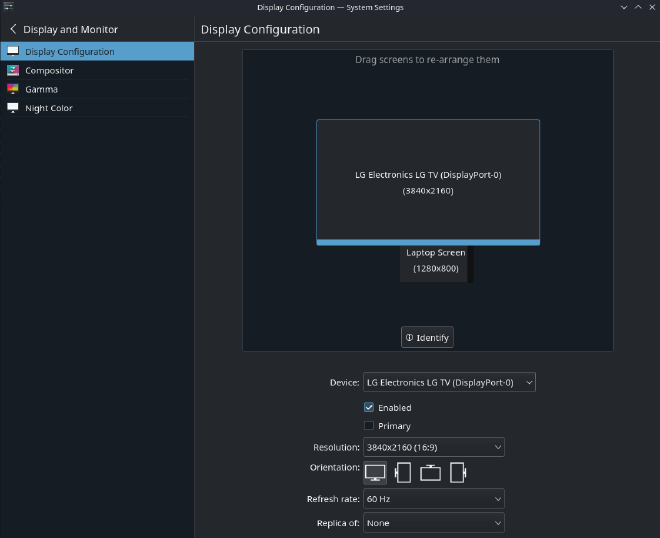Select the normal landscape orientation icon

(x=375, y=473)
